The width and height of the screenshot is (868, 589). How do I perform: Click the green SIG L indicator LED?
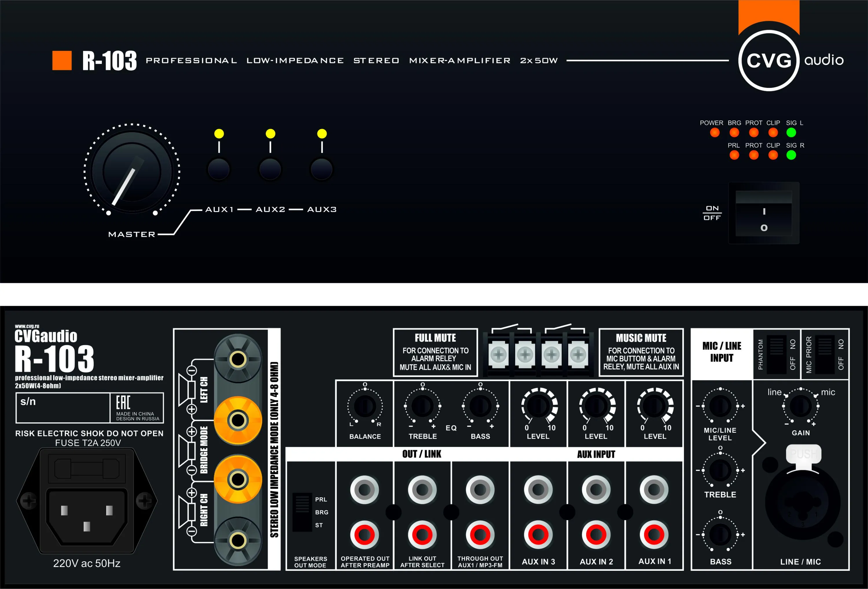coord(791,132)
